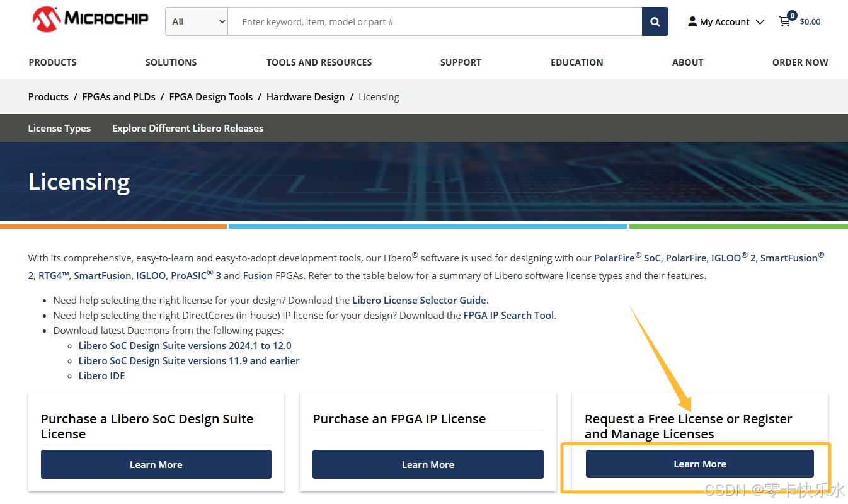Jump to License Types section
This screenshot has height=504, width=848.
(60, 129)
